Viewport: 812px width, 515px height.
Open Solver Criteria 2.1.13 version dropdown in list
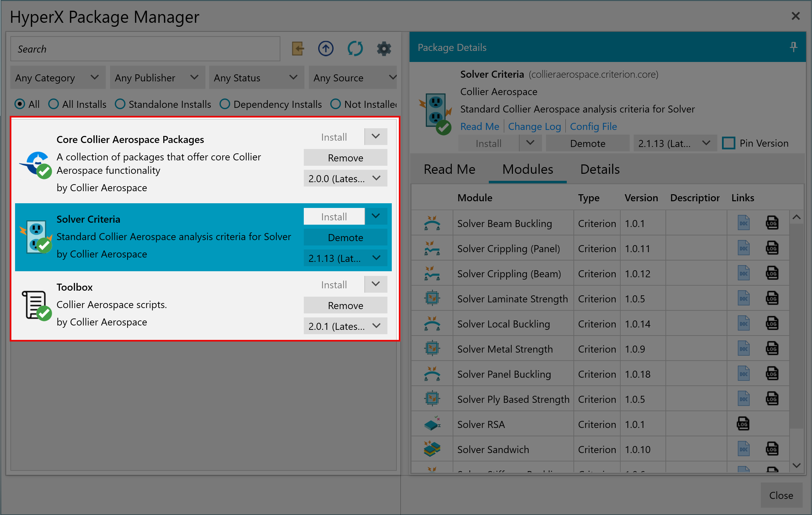345,258
